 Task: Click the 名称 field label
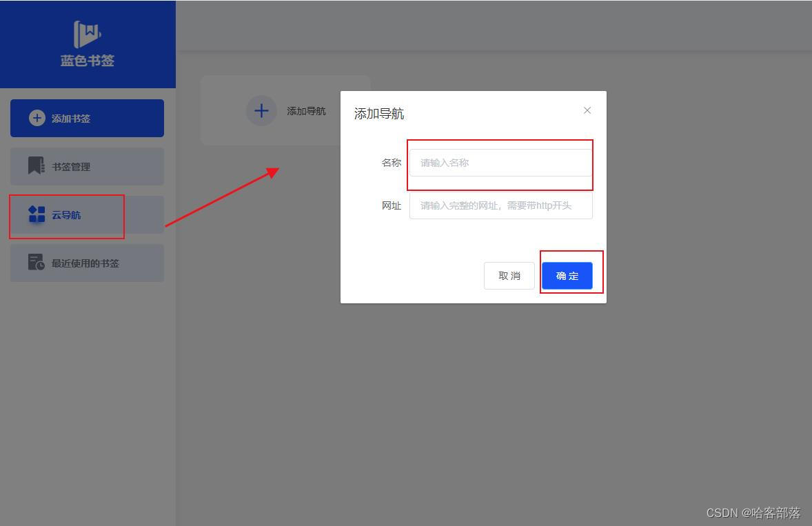[x=392, y=163]
